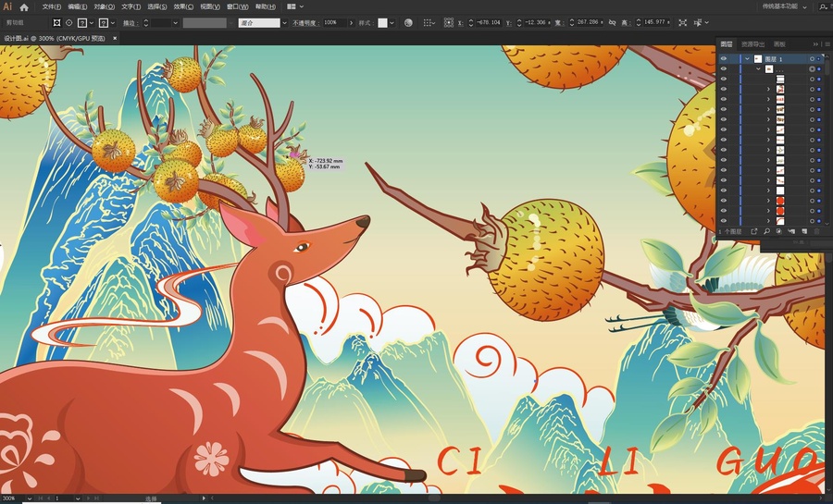
Task: Open the 帮助(H) menu
Action: 266,6
